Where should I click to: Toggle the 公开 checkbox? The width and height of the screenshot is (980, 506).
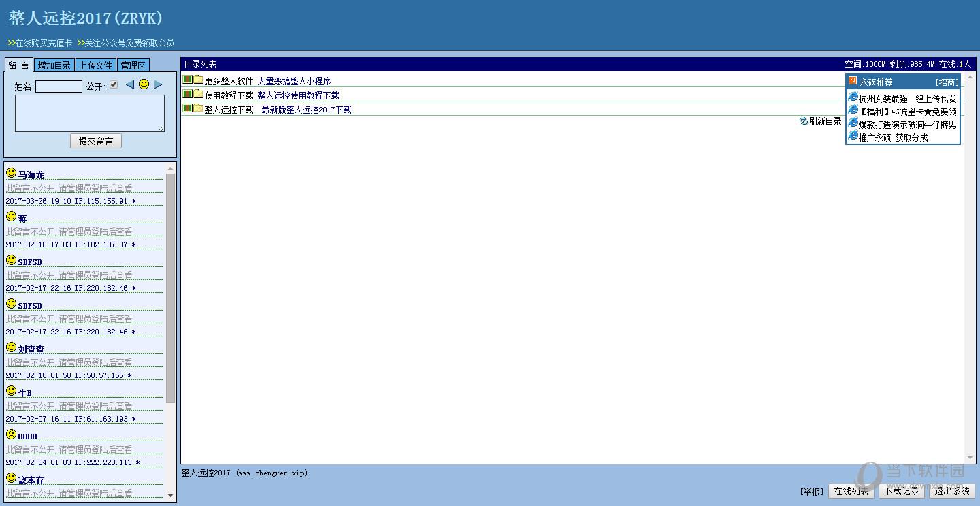point(114,84)
